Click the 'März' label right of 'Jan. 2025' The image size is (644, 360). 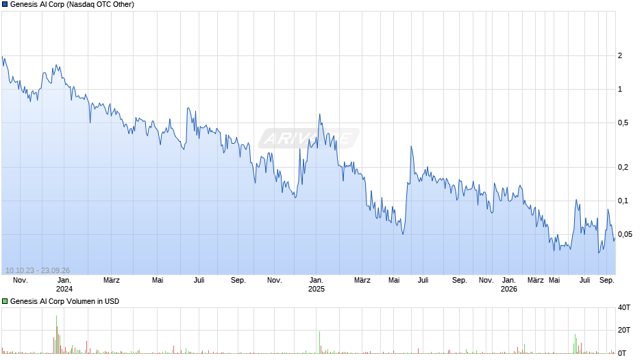pyautogui.click(x=362, y=281)
